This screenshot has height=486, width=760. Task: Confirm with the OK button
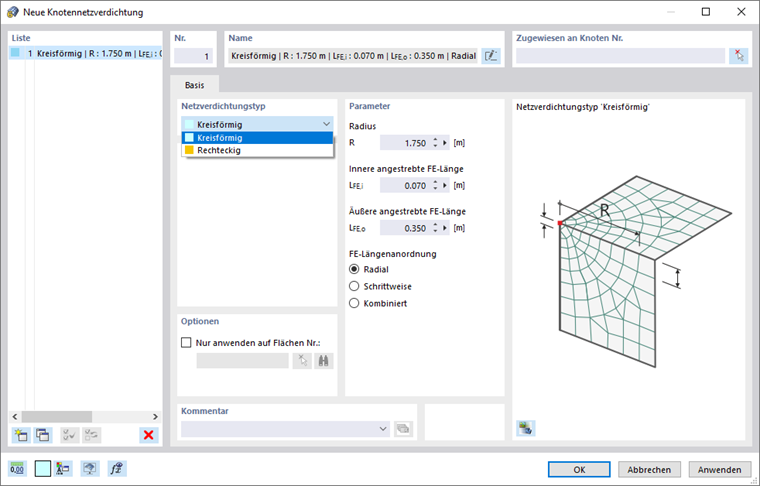(x=579, y=469)
